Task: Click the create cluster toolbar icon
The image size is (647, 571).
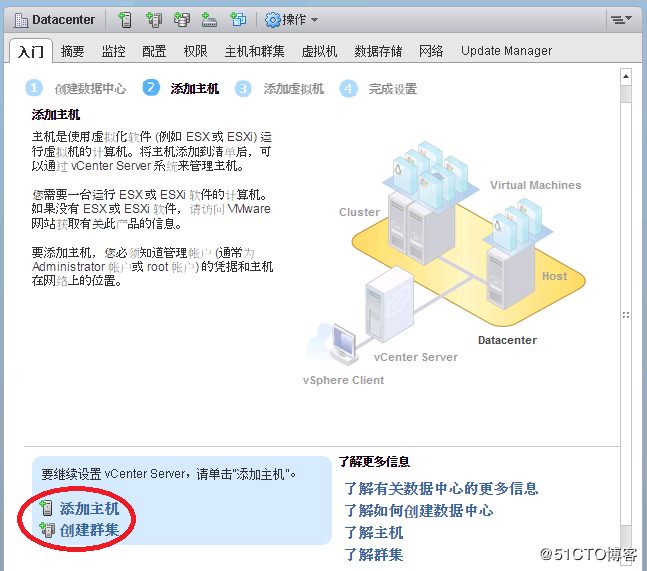Action: 154,19
